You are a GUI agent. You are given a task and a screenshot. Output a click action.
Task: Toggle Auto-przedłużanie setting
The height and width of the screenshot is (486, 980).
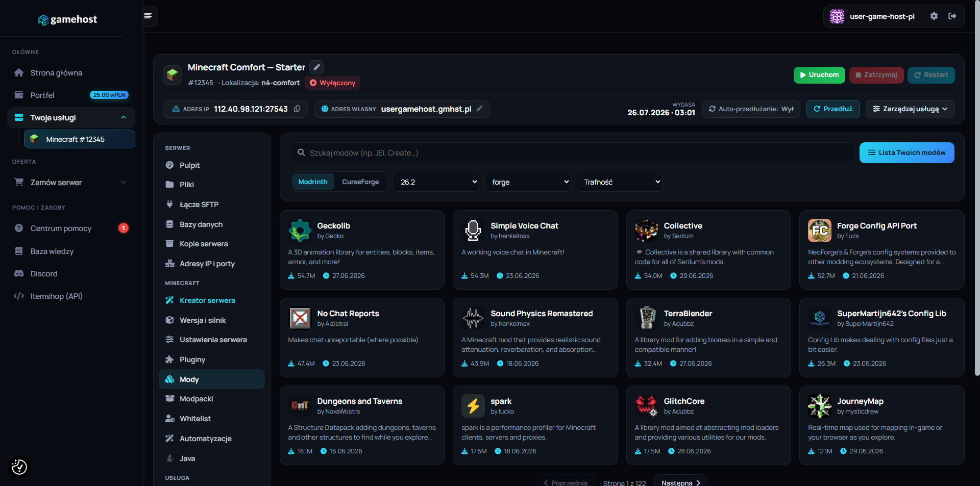tap(751, 109)
